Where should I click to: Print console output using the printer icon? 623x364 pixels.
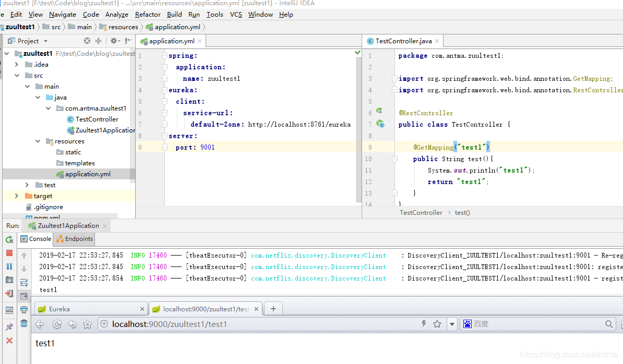pyautogui.click(x=24, y=310)
